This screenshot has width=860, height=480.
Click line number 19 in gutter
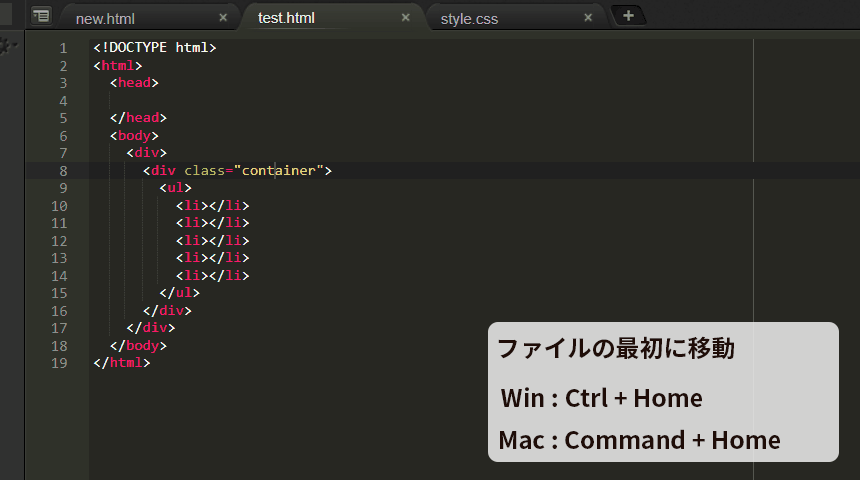coord(59,363)
